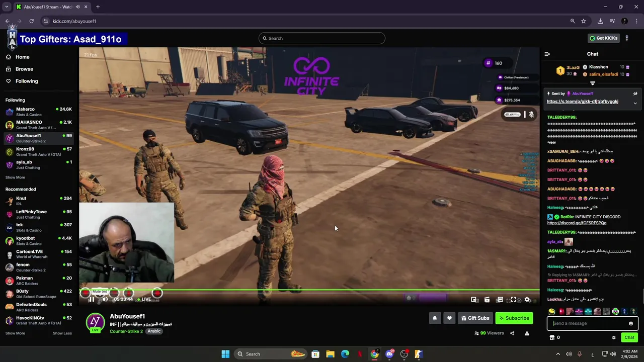Open Kick header more options menu
The image size is (644, 362).
627,38
